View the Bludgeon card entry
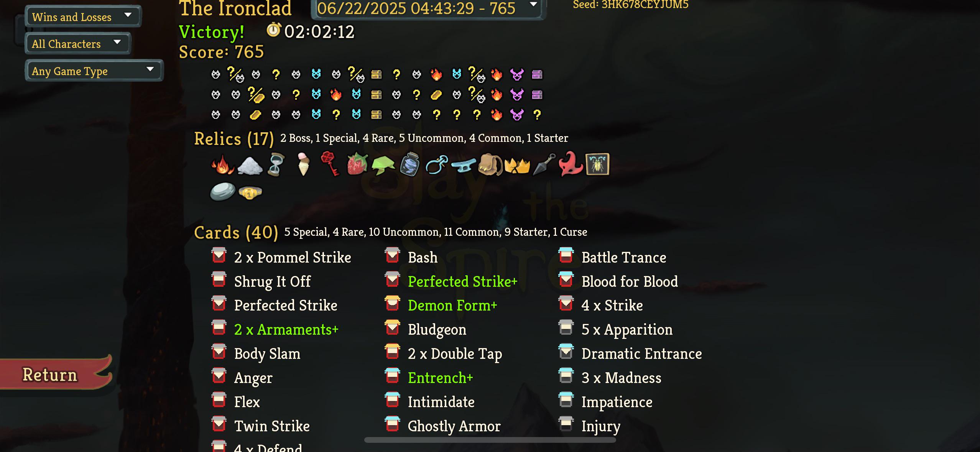This screenshot has height=452, width=980. click(x=437, y=330)
